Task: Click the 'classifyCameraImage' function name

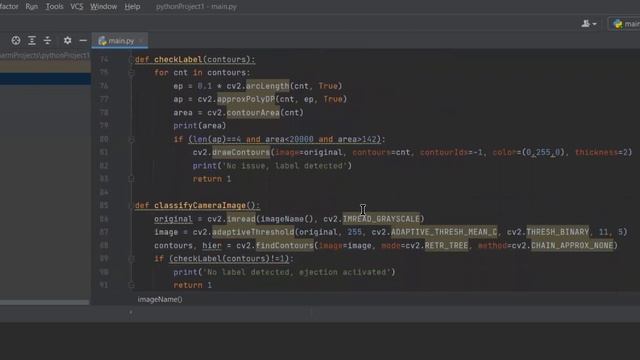Action: [200, 205]
